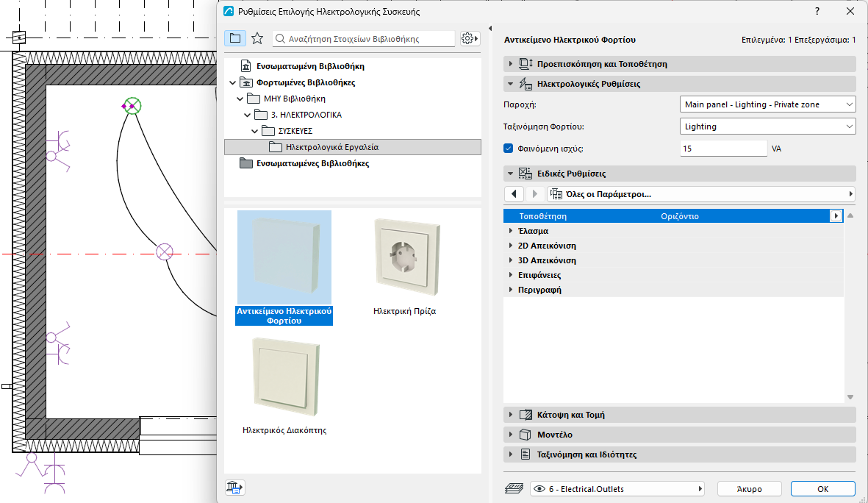Open Ταξινόμηση Φορτίου dropdown showing Lighting
This screenshot has width=868, height=503.
tap(767, 126)
